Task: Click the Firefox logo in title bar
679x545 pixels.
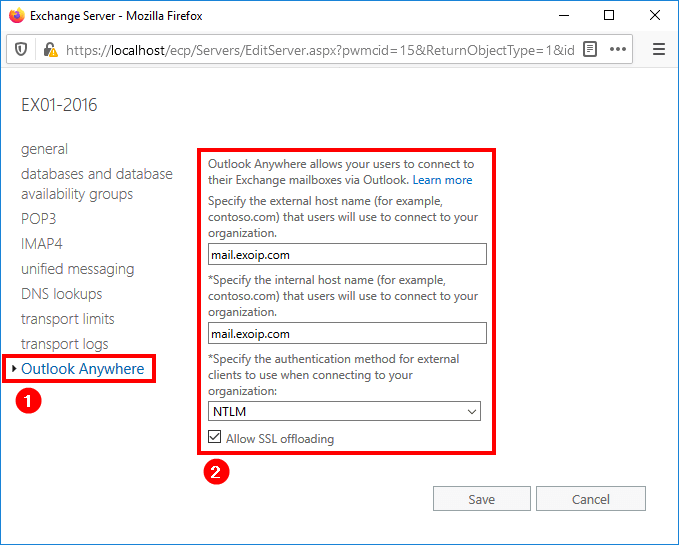Action: click(16, 16)
